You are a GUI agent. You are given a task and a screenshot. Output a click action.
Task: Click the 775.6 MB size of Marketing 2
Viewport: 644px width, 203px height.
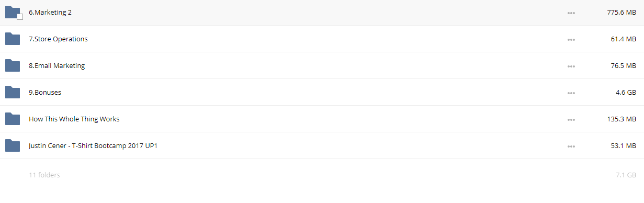pyautogui.click(x=622, y=13)
